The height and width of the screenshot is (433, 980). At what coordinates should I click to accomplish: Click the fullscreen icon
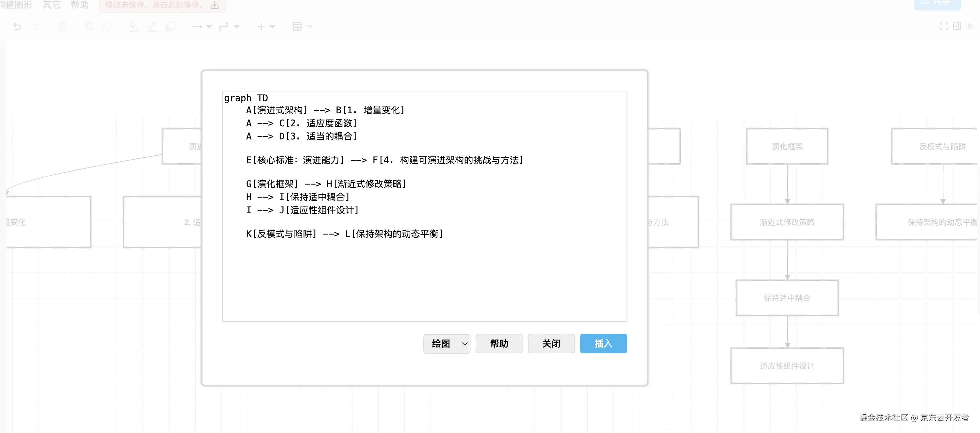[944, 26]
